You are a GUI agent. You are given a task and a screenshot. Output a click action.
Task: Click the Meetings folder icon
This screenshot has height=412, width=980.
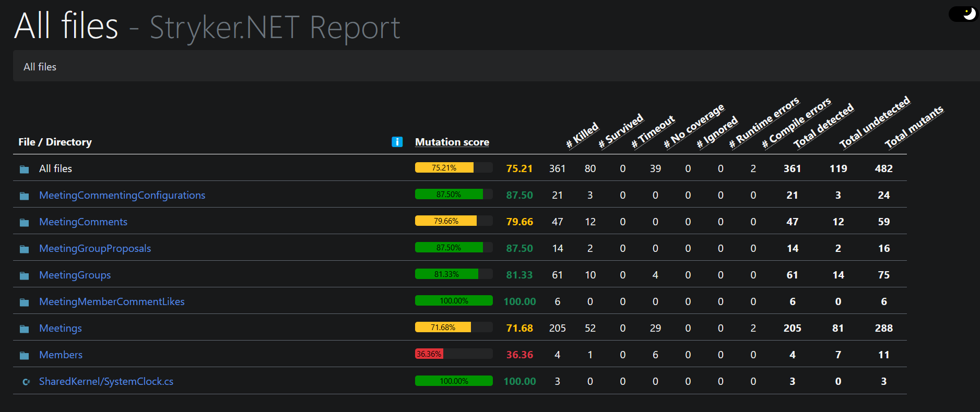coord(24,329)
